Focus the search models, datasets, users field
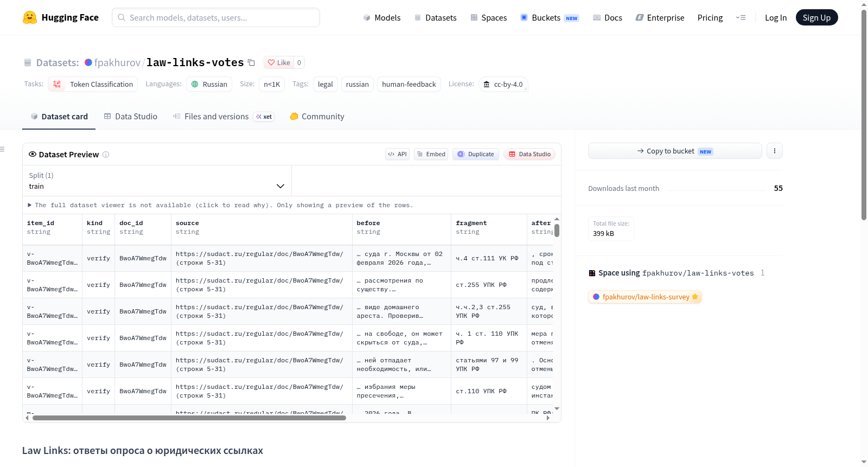Viewport: 868px width, 467px height. click(x=216, y=17)
